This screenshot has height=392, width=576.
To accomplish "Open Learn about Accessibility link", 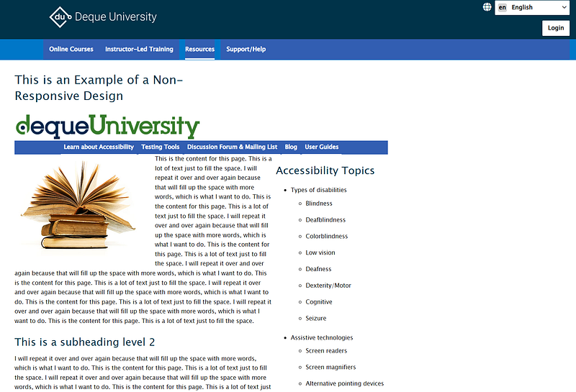I will (99, 147).
